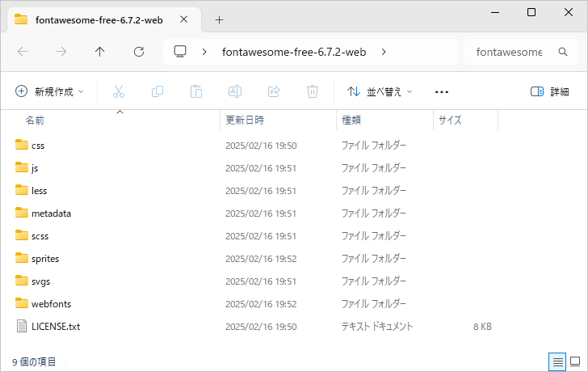Go forward with the right arrow
This screenshot has width=588, height=372.
click(x=61, y=52)
